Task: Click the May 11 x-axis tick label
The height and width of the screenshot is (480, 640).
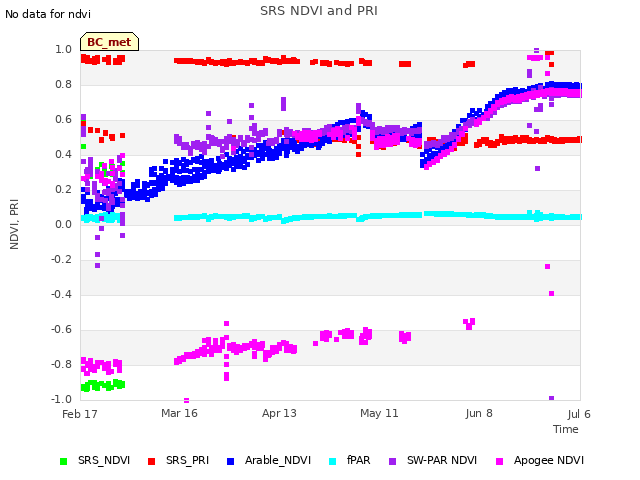Action: coord(379,413)
